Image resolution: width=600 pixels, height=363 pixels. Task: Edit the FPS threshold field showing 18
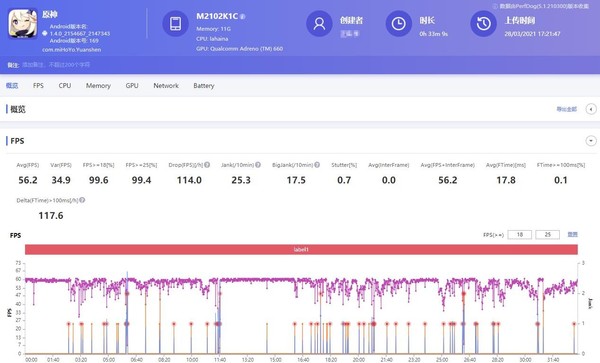(x=520, y=234)
